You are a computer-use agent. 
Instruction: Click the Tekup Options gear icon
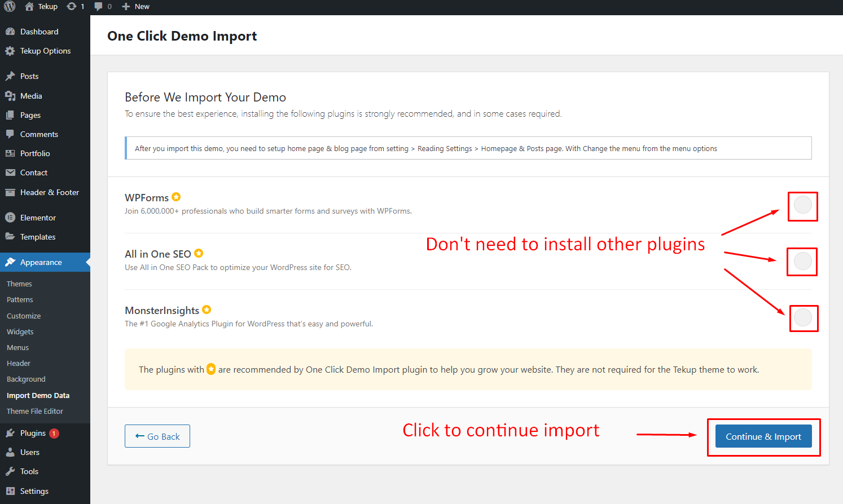point(10,51)
